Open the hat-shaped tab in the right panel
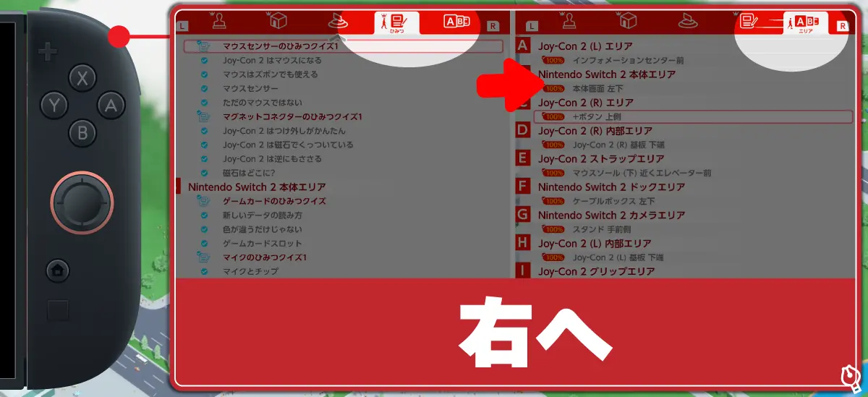868x397 pixels. (686, 21)
